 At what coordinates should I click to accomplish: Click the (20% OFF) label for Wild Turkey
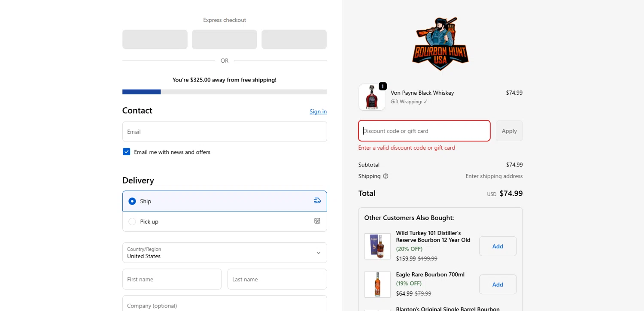click(409, 249)
